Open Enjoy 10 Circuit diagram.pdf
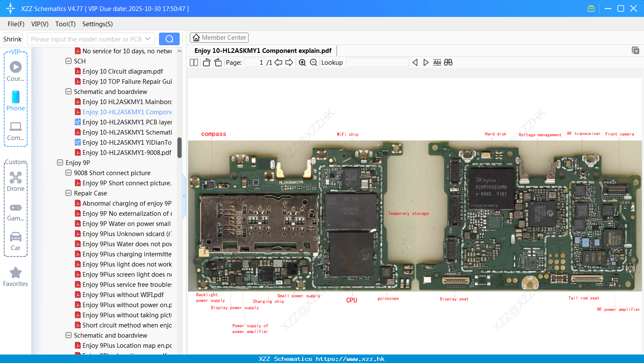644x363 pixels. coord(123,71)
